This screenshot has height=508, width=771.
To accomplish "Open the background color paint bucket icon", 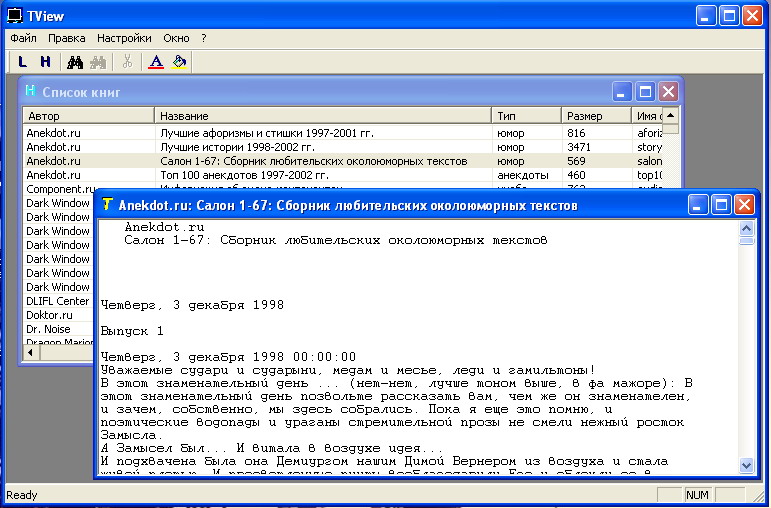I will [x=179, y=62].
